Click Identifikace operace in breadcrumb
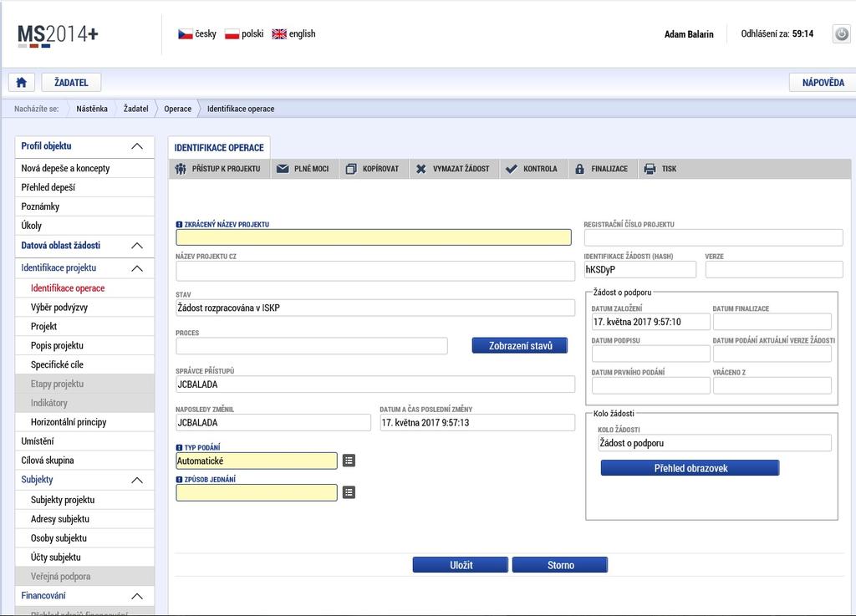This screenshot has height=616, width=856. coord(241,109)
